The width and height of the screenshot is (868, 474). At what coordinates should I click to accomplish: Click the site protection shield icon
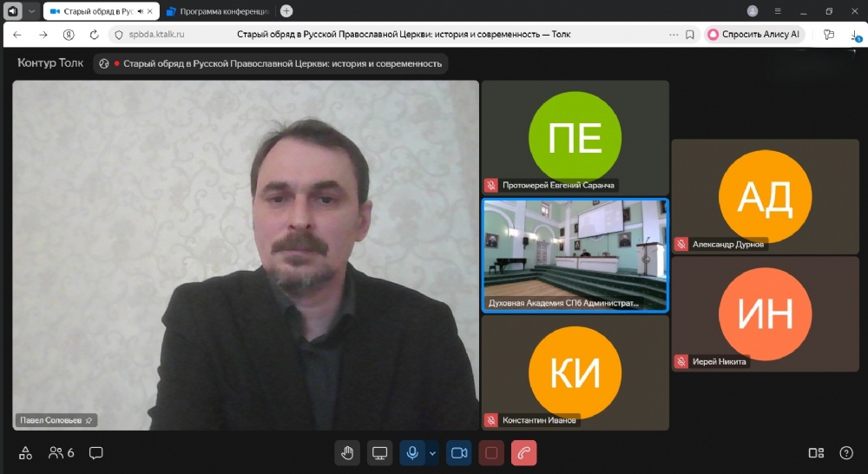click(118, 35)
